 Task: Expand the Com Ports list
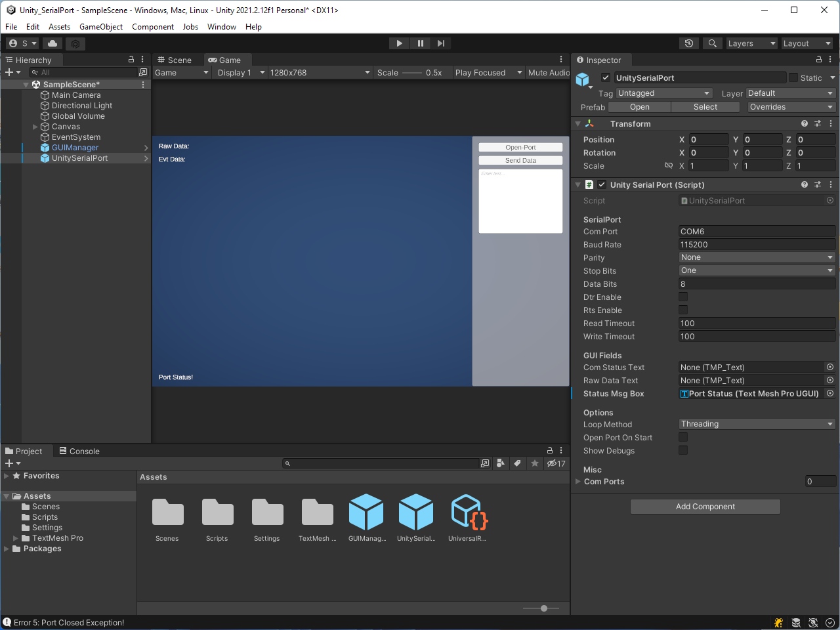click(x=578, y=482)
